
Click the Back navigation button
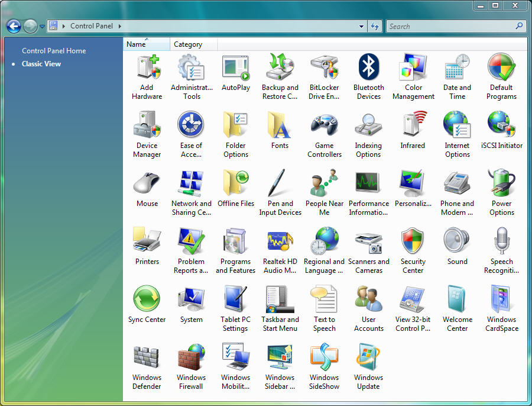coord(14,26)
